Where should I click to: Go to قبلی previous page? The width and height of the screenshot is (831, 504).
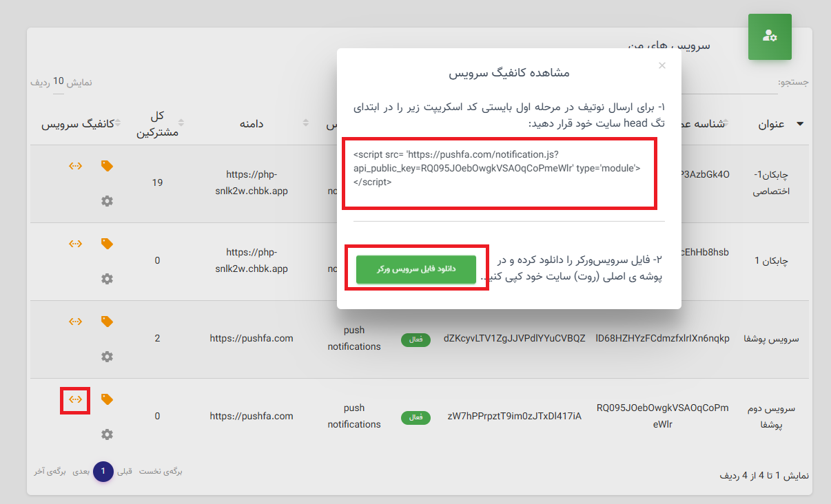125,472
